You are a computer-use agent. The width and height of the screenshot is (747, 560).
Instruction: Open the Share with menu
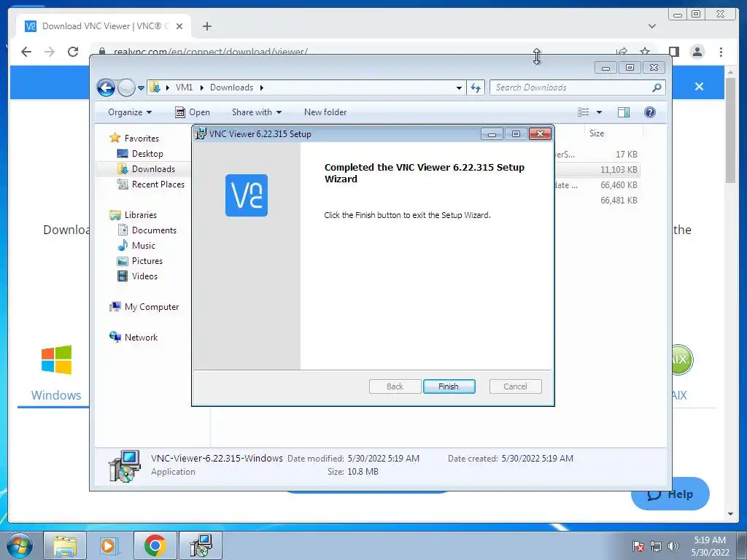[x=257, y=112]
